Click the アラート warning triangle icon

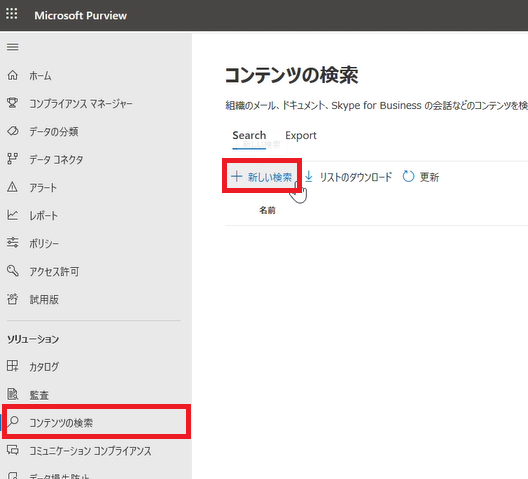coord(12,187)
